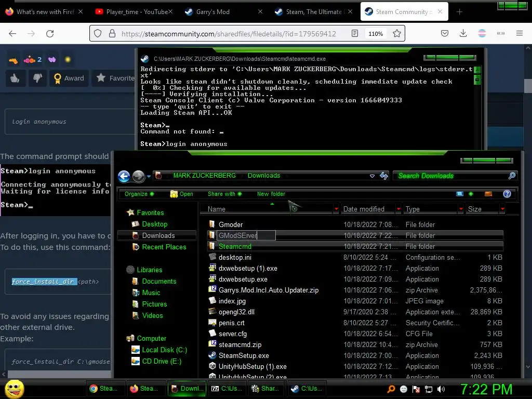Open Date modified column filter dropdown
This screenshot has width=532, height=399.
398,209
